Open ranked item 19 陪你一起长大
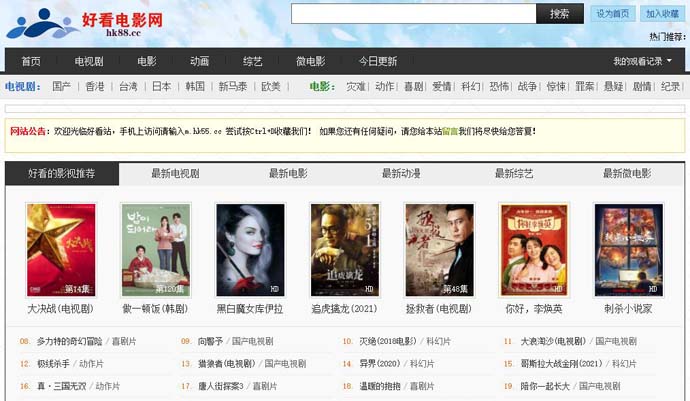 (545, 386)
